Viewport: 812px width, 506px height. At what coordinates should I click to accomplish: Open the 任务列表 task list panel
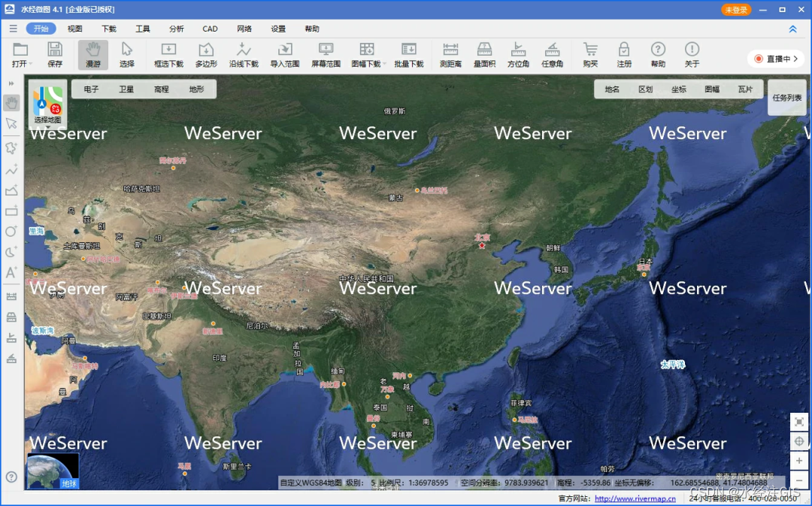(787, 98)
